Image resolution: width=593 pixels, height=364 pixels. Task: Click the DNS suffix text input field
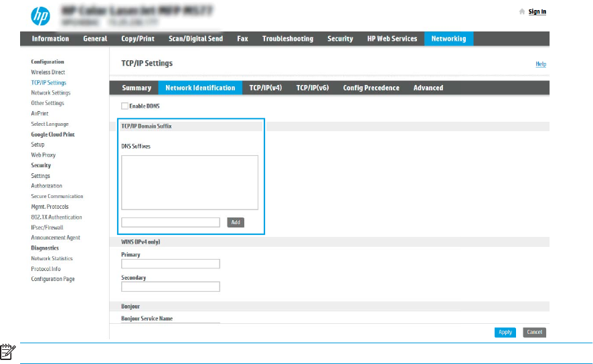[171, 222]
